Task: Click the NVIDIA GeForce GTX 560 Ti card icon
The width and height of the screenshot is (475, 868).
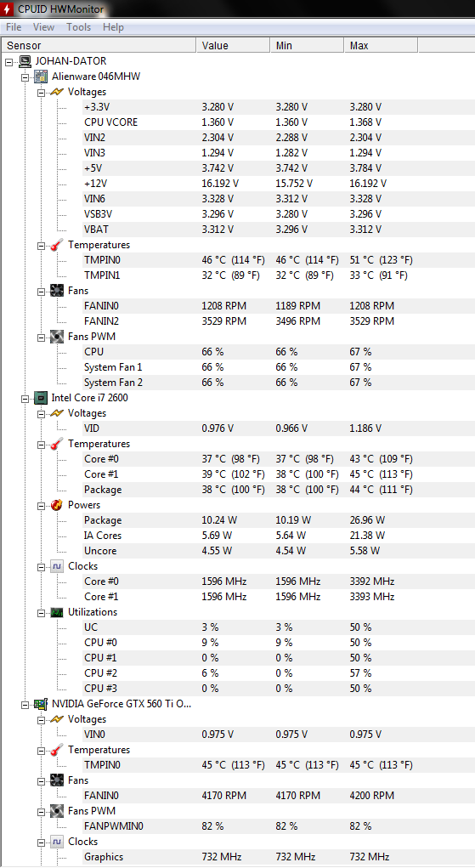Action: tap(41, 704)
